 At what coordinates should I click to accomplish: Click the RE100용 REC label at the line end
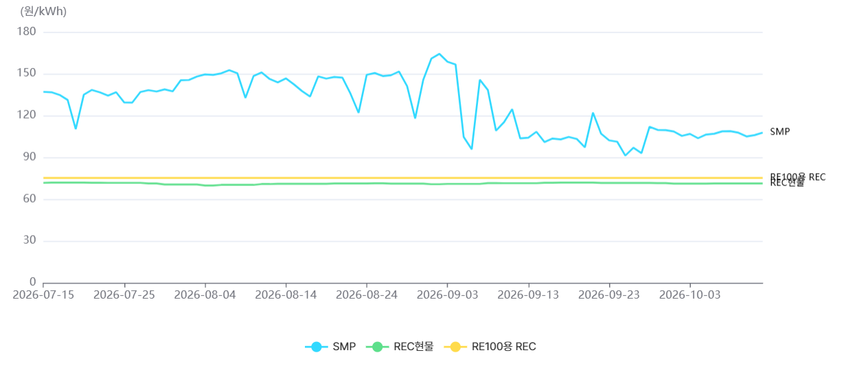click(798, 176)
